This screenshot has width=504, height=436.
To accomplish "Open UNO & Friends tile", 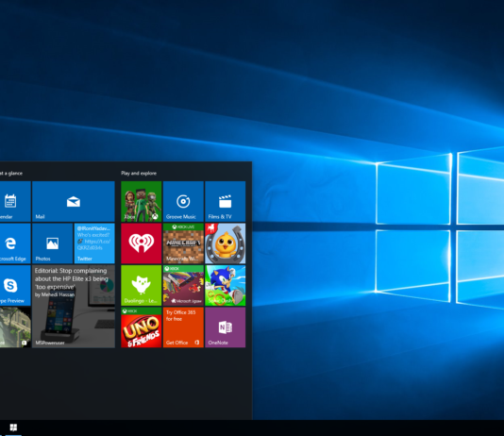I will [x=142, y=327].
